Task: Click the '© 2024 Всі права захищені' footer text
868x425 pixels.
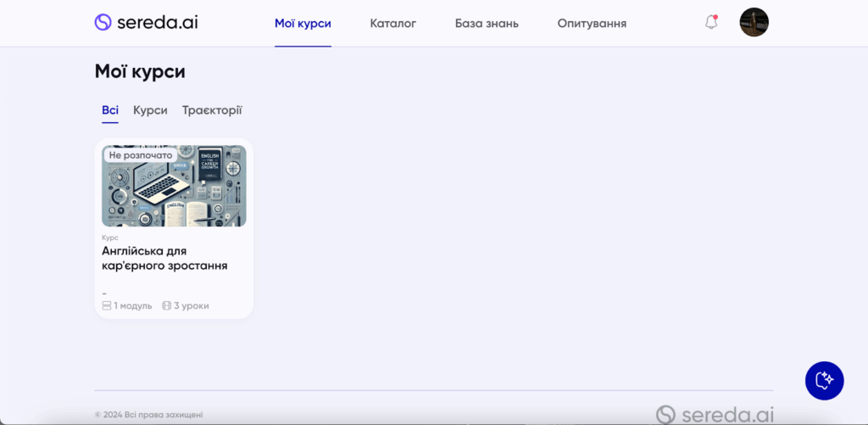Action: click(x=148, y=415)
